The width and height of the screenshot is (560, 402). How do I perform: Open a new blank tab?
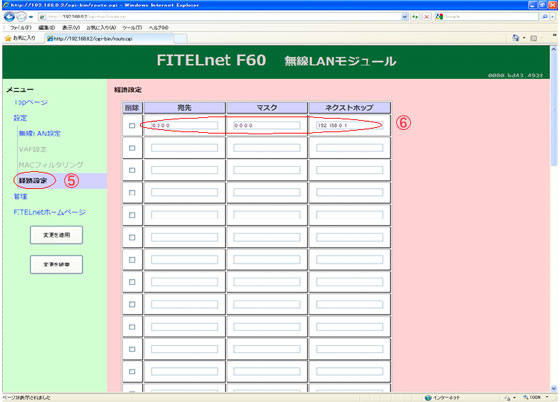pyautogui.click(x=180, y=39)
